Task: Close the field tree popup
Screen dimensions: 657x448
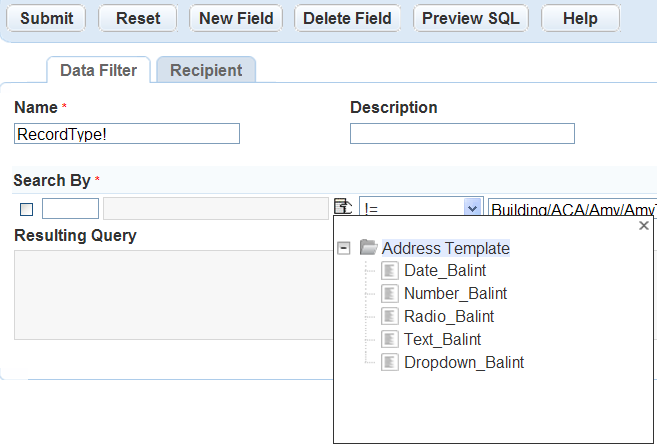Action: tap(644, 227)
